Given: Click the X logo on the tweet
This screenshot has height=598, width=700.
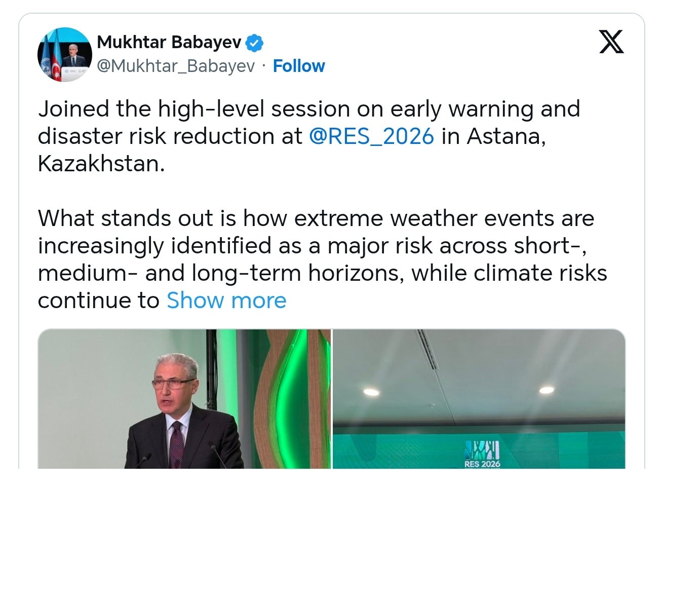Looking at the screenshot, I should [611, 42].
